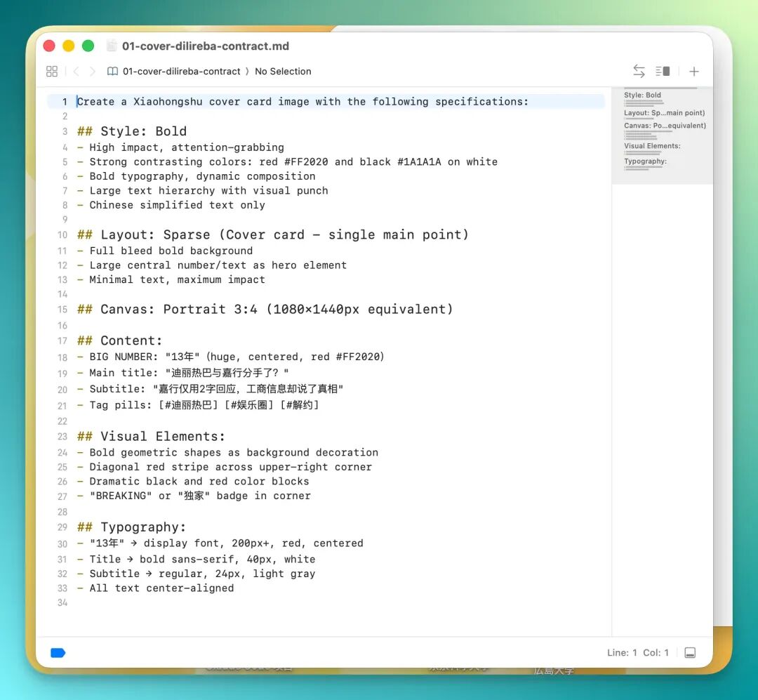This screenshot has width=758, height=700.
Task: Toggle the bottom debug area panel icon
Action: tap(691, 652)
